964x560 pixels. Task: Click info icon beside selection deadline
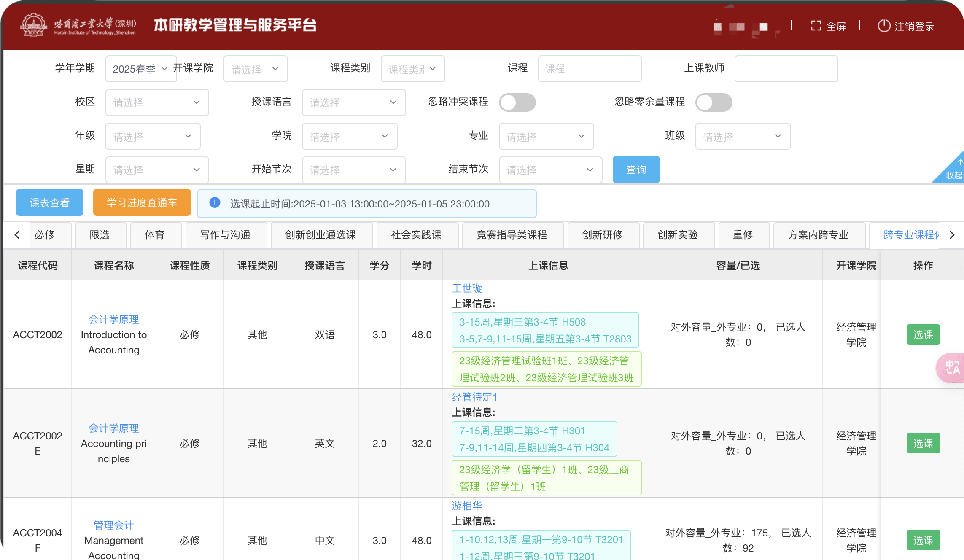pos(215,203)
